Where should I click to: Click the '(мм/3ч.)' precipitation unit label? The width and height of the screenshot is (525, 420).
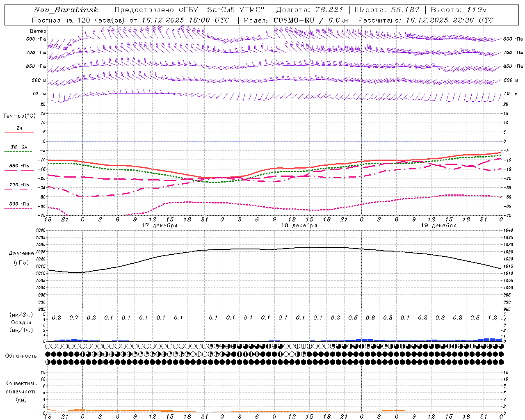[21, 315]
